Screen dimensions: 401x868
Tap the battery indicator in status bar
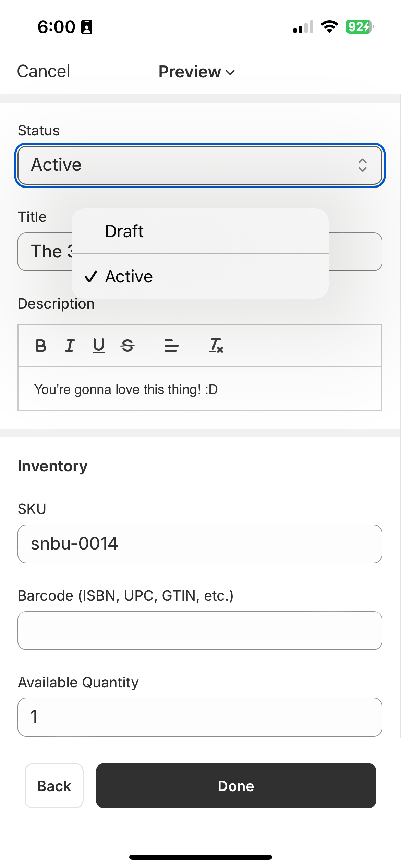pyautogui.click(x=359, y=27)
